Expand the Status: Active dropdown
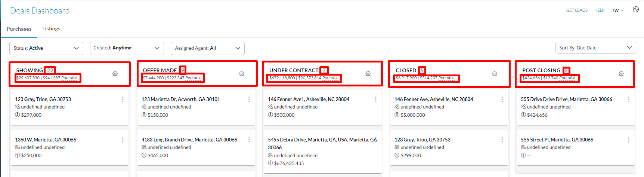The image size is (644, 177). (46, 48)
